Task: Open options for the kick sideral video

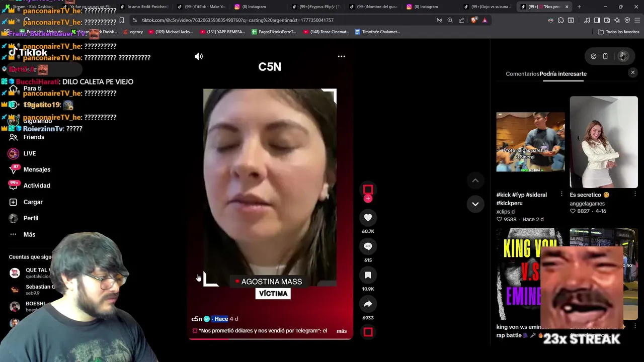Action: (x=561, y=194)
